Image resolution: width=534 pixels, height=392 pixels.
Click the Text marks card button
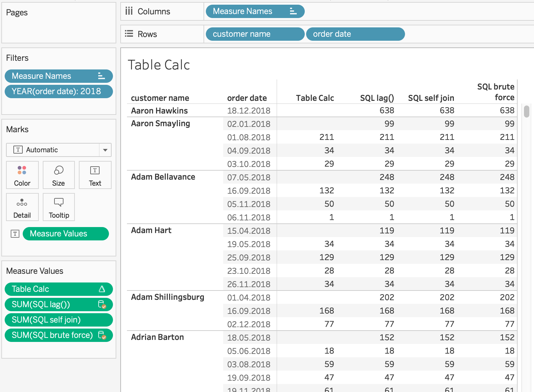[x=95, y=175]
